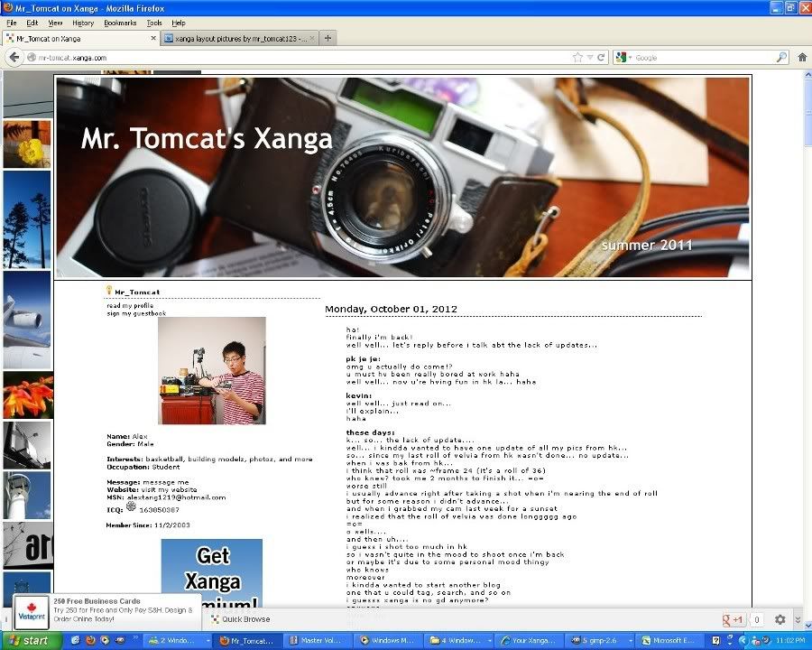Open the 4 Windows Explorer taskbar group

tap(457, 641)
